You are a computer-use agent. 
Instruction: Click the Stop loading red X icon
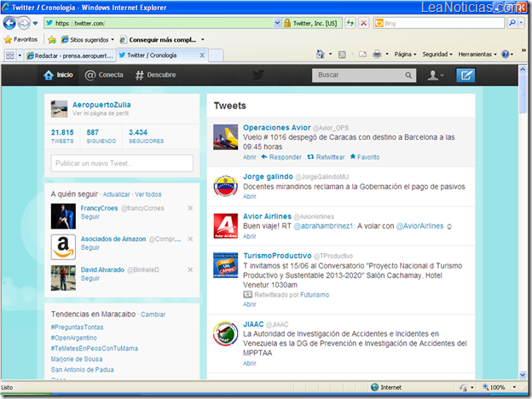coord(364,23)
